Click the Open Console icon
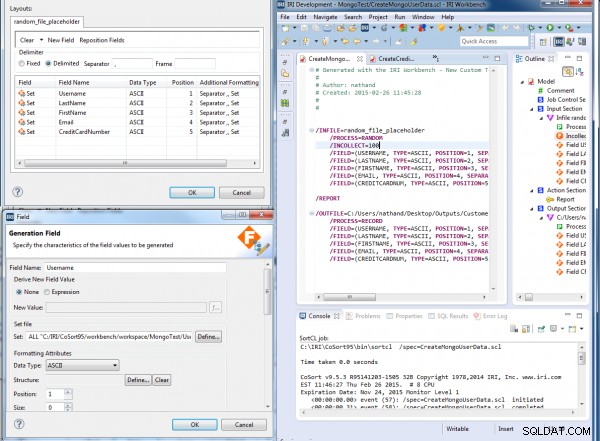 pyautogui.click(x=572, y=328)
